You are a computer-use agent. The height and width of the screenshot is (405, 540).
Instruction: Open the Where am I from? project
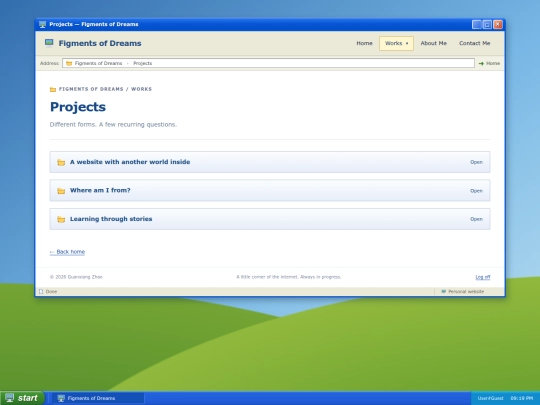coord(270,190)
